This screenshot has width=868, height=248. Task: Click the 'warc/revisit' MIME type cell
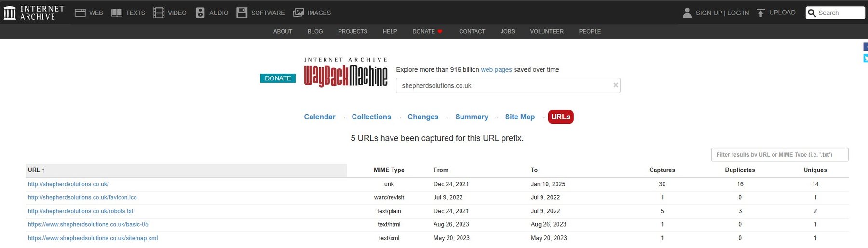pyautogui.click(x=389, y=197)
